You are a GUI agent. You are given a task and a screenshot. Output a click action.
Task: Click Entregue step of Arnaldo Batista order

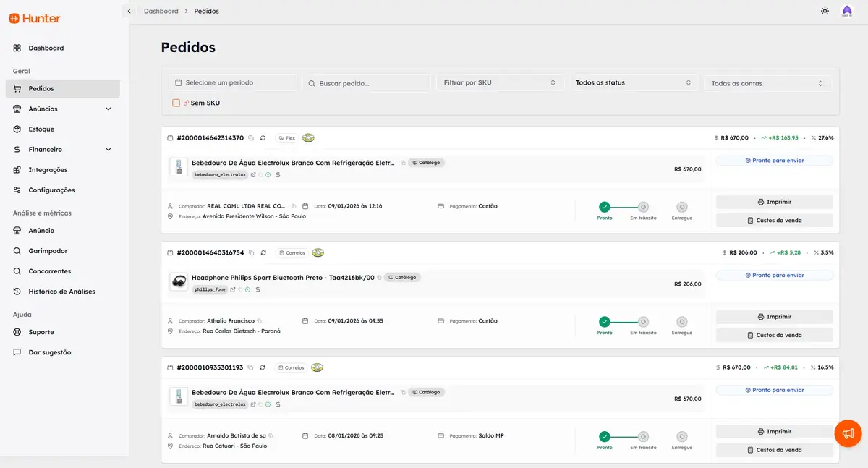[x=681, y=437]
